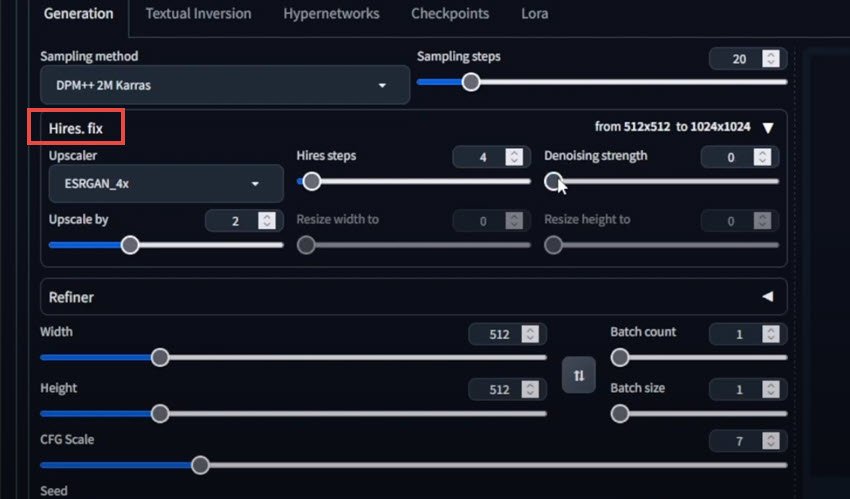
Task: Click the Sampling steps spinner arrows
Action: pyautogui.click(x=770, y=59)
